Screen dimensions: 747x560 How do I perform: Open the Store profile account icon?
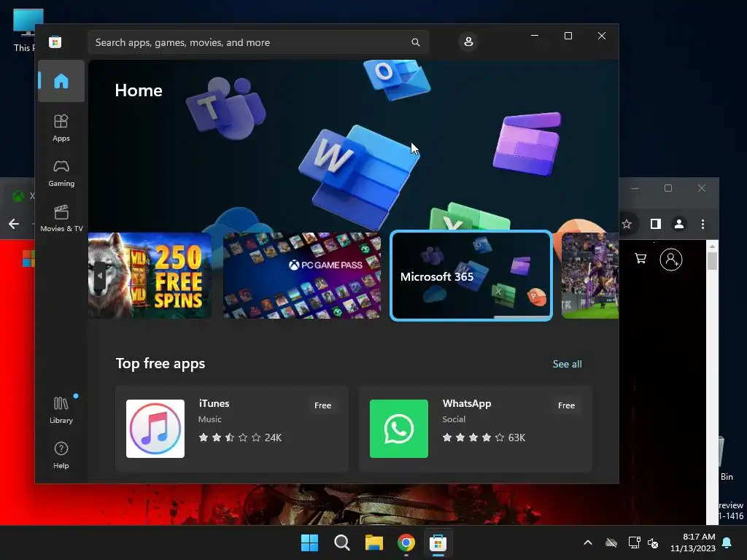coord(468,42)
